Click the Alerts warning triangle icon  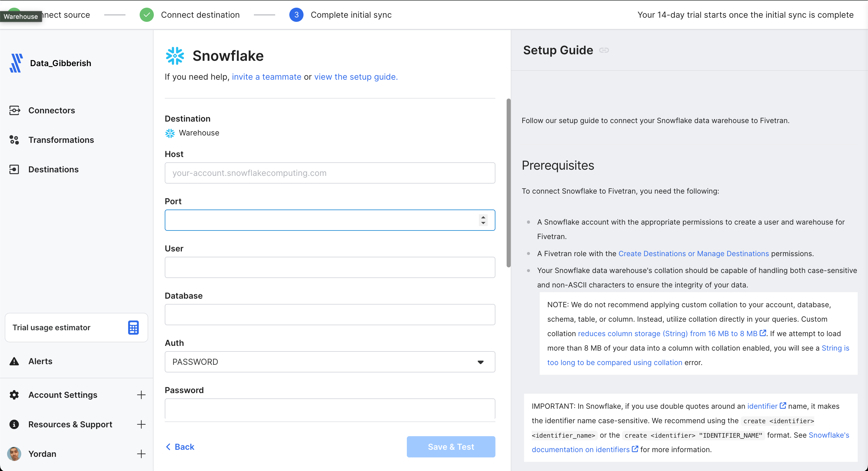pyautogui.click(x=14, y=361)
